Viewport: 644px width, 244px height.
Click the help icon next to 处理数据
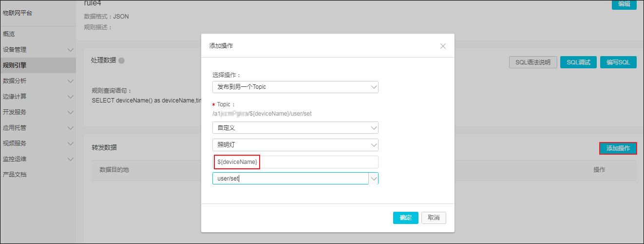pyautogui.click(x=121, y=61)
